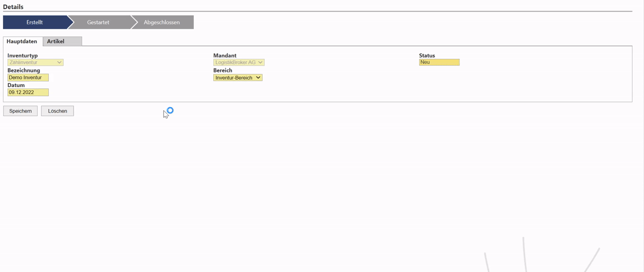This screenshot has height=272, width=644.
Task: Click the Status label
Action: click(427, 55)
